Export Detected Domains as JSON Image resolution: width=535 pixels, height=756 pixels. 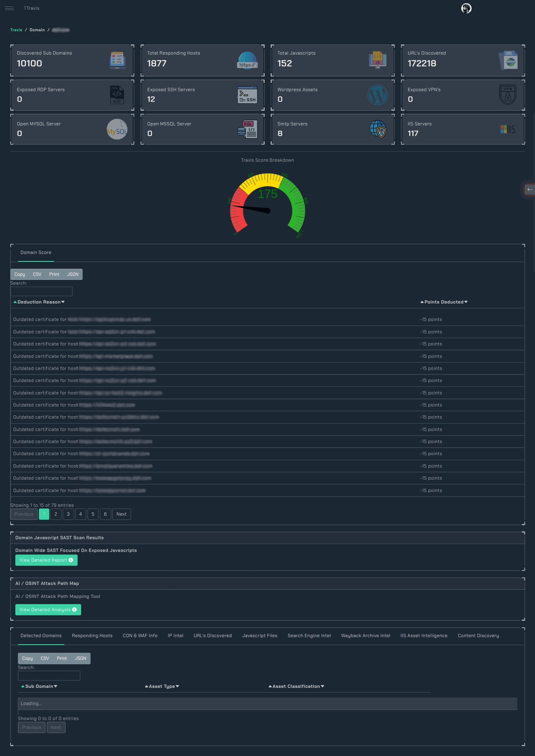click(x=81, y=658)
